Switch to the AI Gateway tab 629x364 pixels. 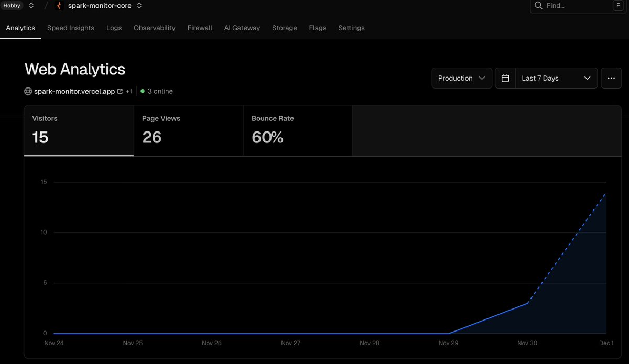242,28
